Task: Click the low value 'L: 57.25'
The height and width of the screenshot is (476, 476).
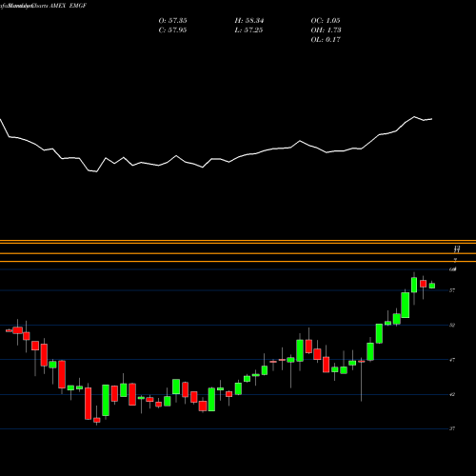Action: click(x=248, y=30)
